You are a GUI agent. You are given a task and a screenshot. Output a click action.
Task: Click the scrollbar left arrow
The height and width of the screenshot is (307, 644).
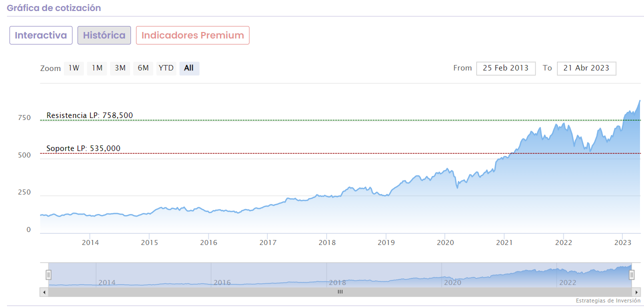[x=44, y=292]
